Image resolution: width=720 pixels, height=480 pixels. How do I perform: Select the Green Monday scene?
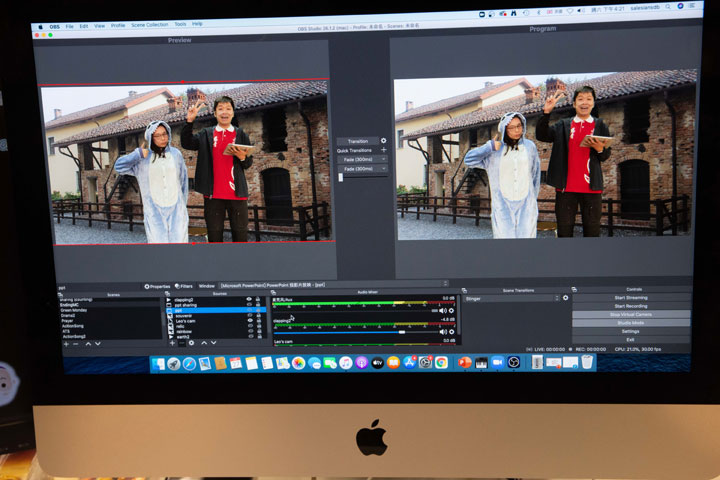76,308
